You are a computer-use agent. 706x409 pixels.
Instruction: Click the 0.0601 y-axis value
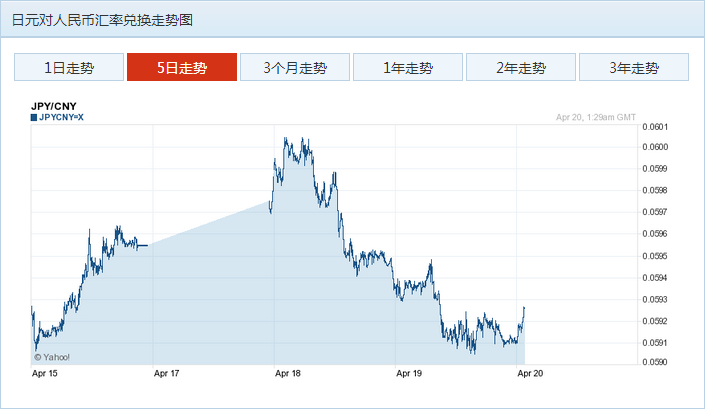656,126
